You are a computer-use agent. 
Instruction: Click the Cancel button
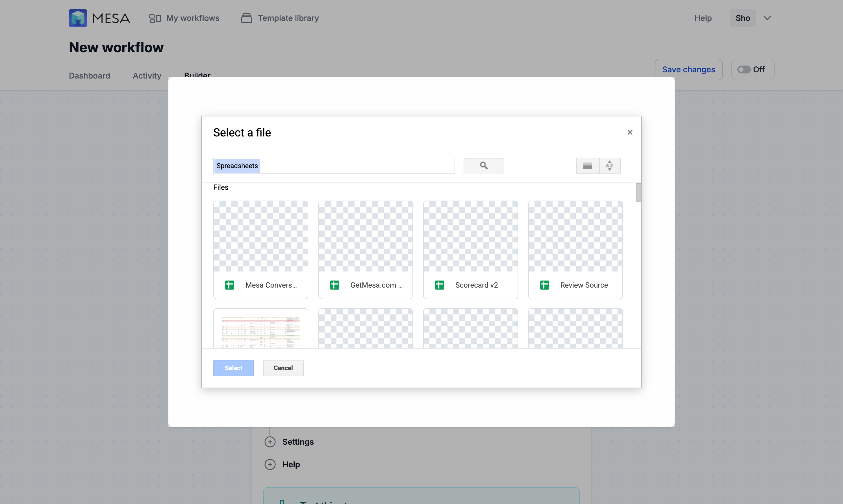(x=283, y=368)
